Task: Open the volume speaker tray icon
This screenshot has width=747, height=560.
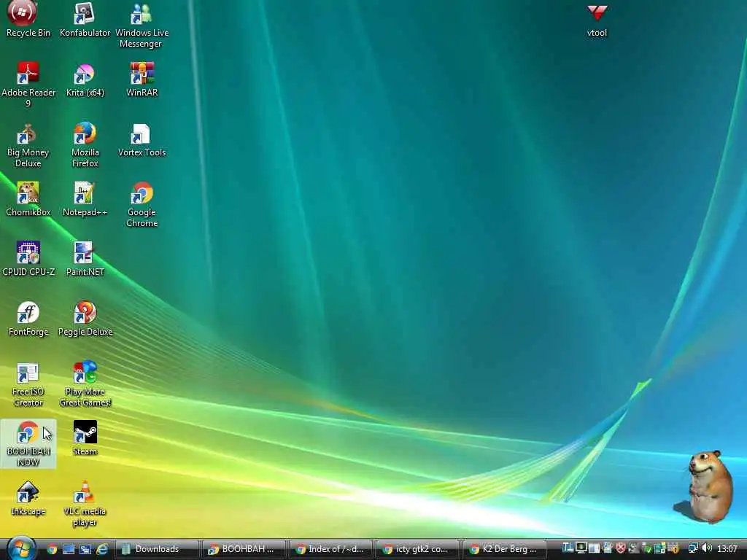Action: (707, 548)
